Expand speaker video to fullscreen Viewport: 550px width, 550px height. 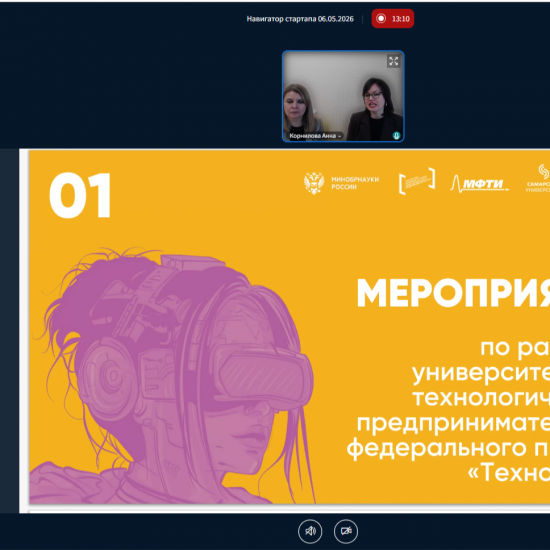click(394, 61)
